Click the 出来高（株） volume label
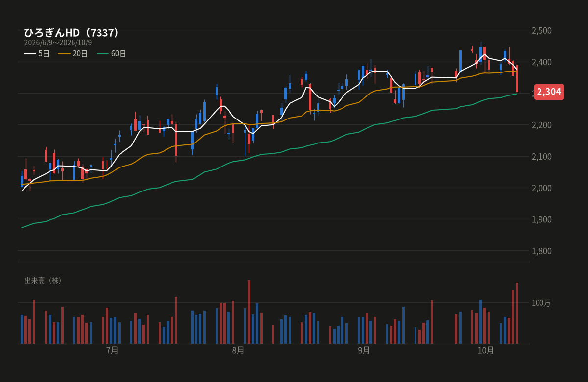Viewport: 588px width, 382px height. click(x=44, y=281)
